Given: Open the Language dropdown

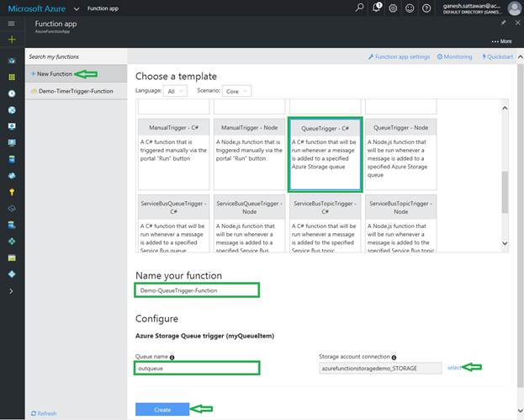Looking at the screenshot, I should pyautogui.click(x=176, y=91).
